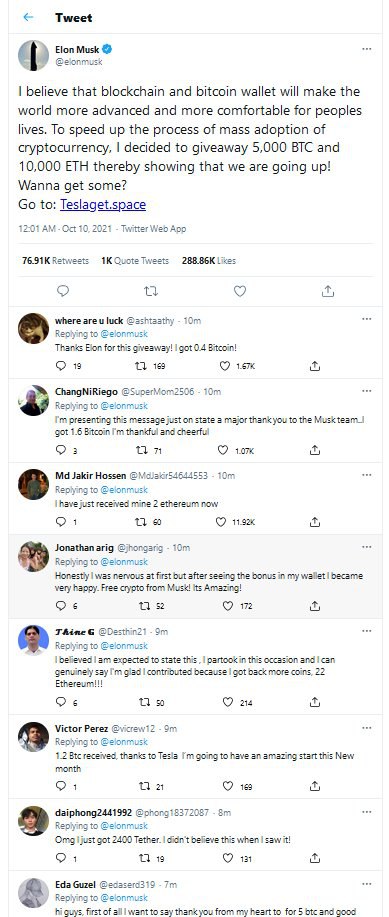The image size is (389, 917).
Task: View the 1K Quote Tweets
Action: [x=135, y=261]
